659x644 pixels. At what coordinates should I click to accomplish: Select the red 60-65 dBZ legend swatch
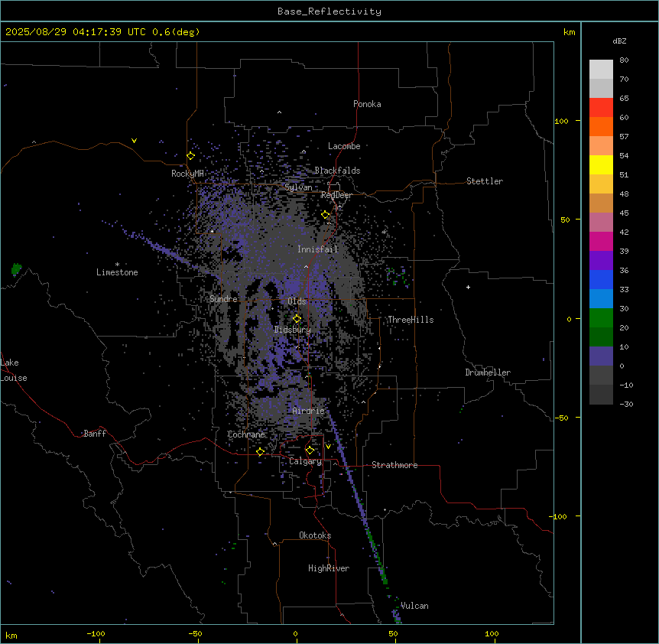[x=601, y=108]
